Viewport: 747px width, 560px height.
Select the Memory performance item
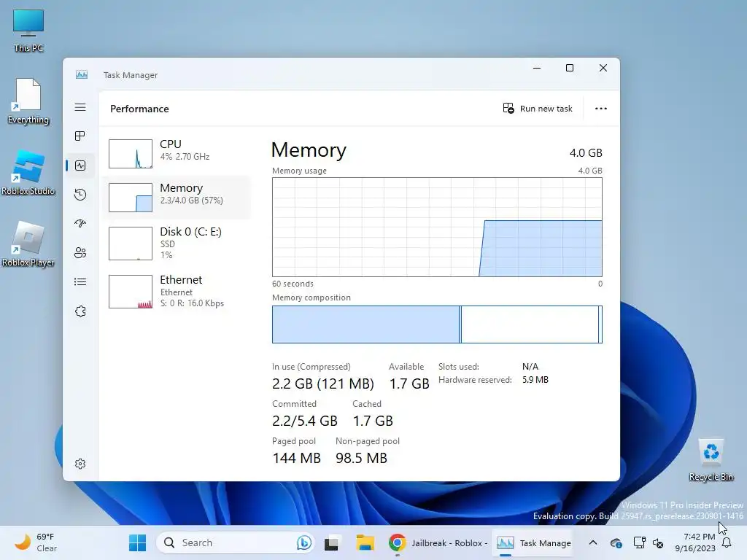(177, 197)
